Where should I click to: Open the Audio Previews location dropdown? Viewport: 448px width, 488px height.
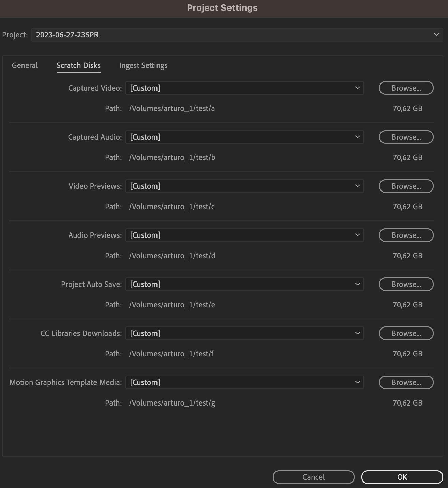[x=244, y=235]
